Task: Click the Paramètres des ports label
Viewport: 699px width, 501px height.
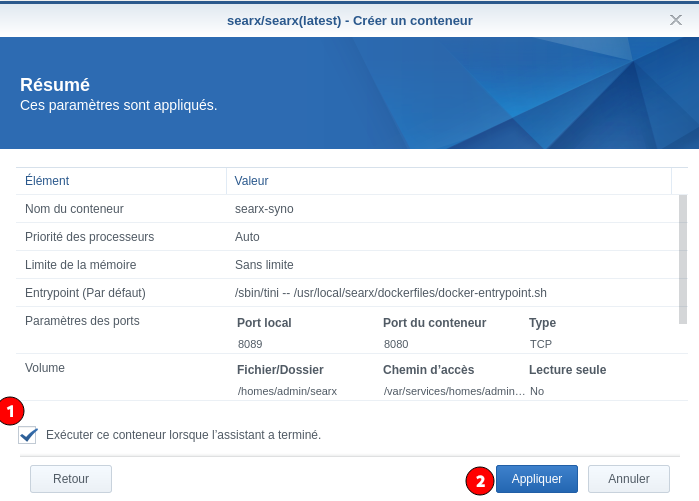Action: (x=82, y=321)
